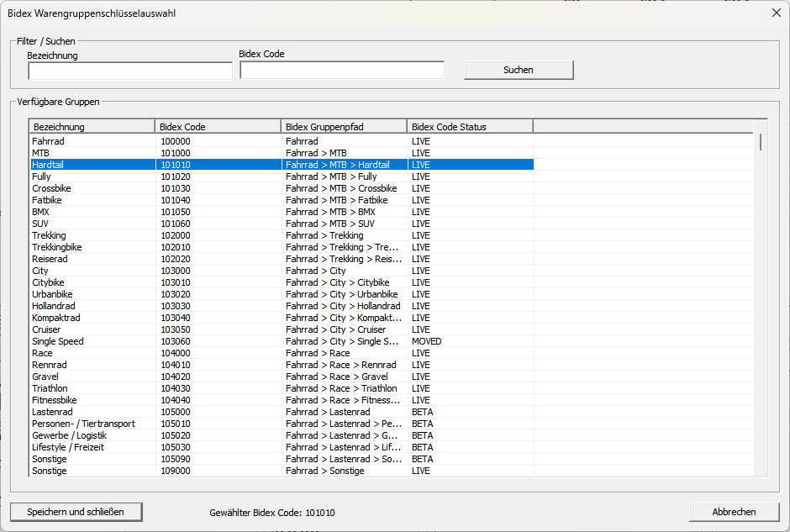
Task: Sort by the Bezeichnung column header
Action: pos(92,127)
